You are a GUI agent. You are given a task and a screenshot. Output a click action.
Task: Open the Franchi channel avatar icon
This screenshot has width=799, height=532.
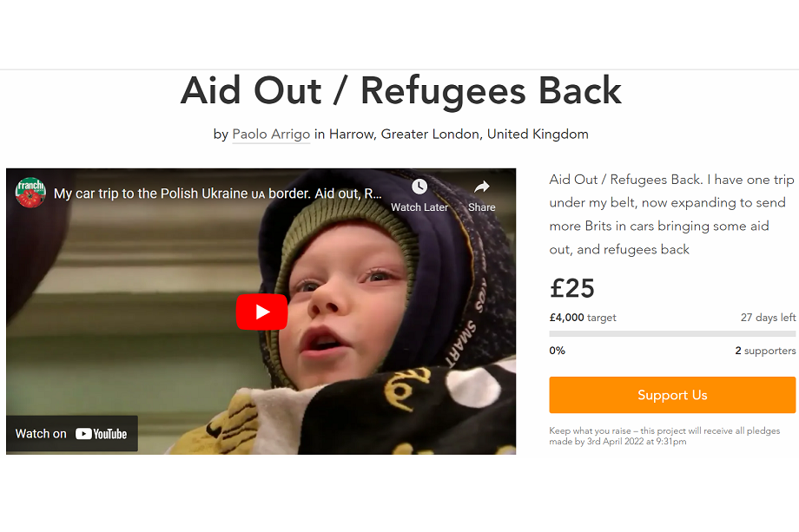[x=30, y=193]
